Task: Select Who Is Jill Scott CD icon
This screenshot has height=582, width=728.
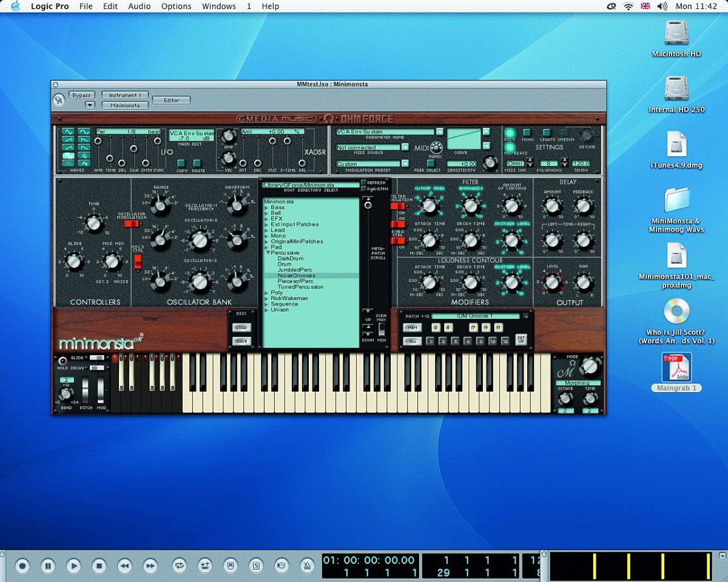Action: 676,312
